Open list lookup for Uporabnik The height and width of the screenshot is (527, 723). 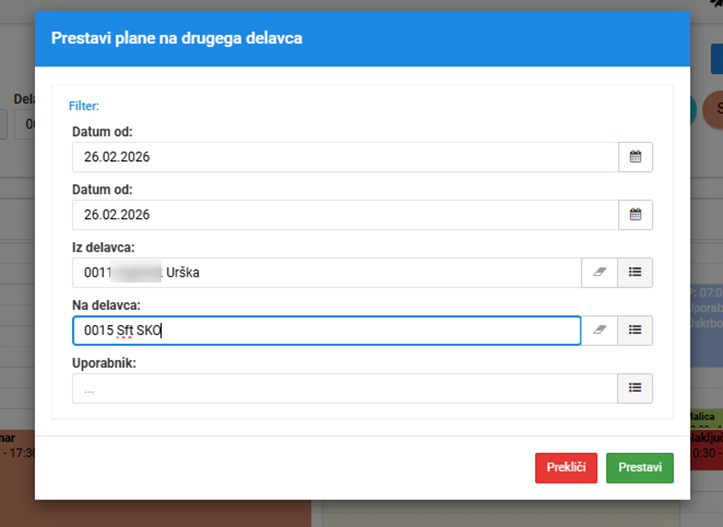point(635,388)
